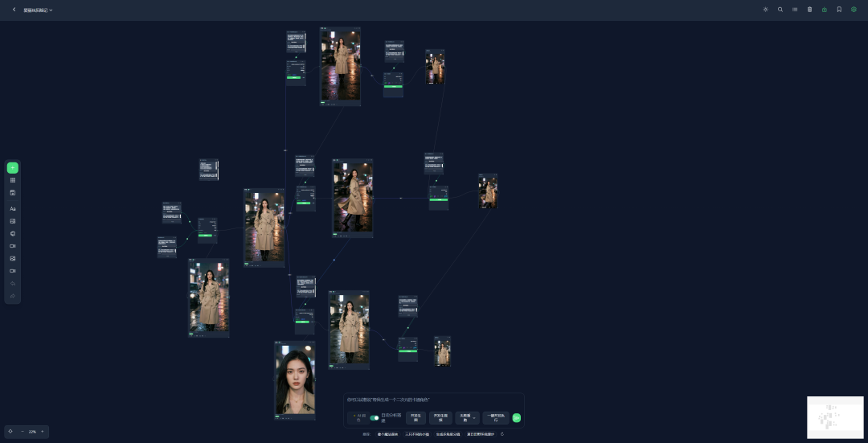
Task: Click the green send button in the prompt panel
Action: [517, 418]
